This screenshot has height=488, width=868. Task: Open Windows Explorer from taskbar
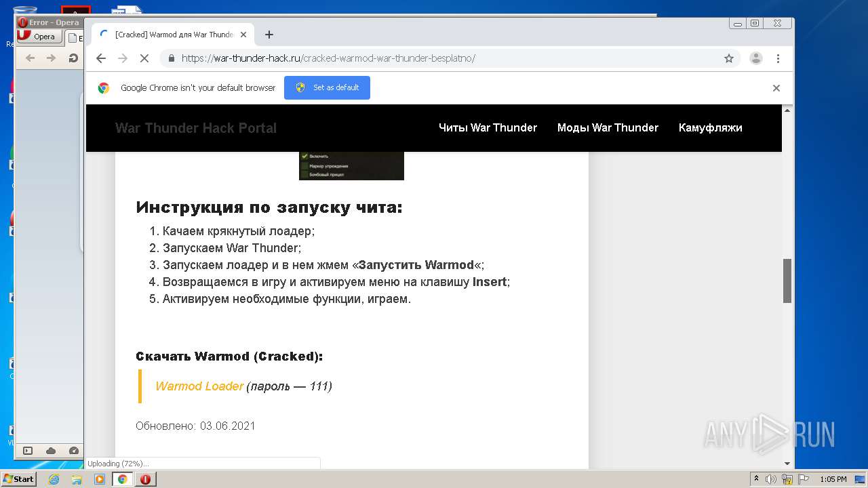click(77, 479)
